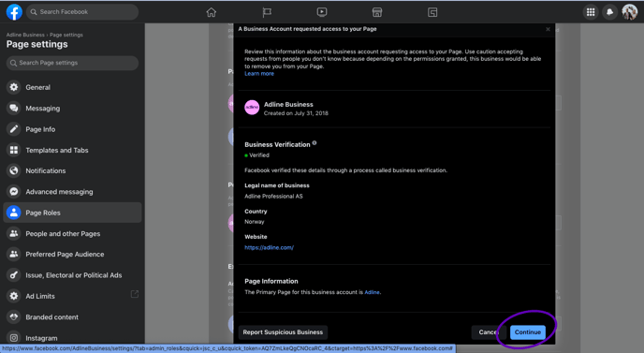Select the Branded content icon
The image size is (644, 353).
coord(14,316)
